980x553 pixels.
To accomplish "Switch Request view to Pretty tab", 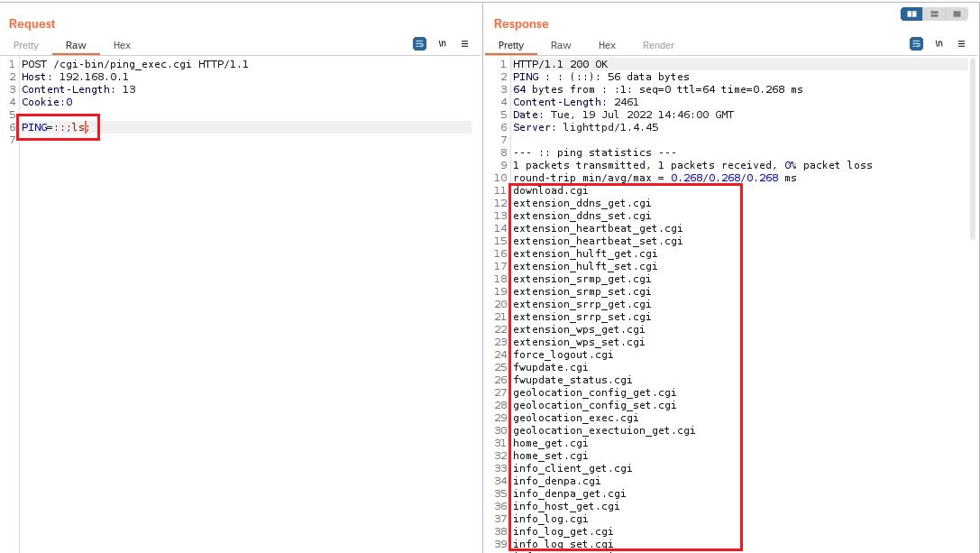I will (x=26, y=45).
